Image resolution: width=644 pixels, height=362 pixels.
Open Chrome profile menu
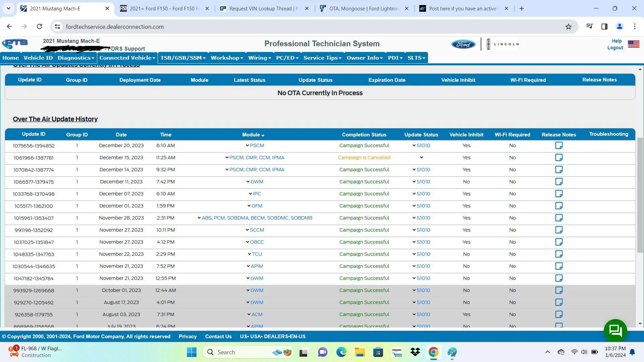(620, 26)
